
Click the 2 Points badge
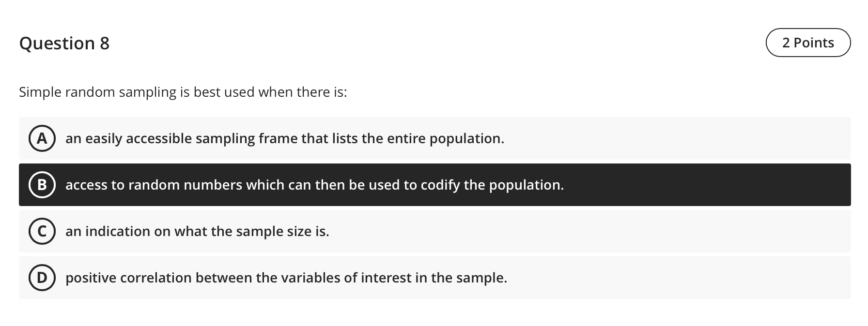[807, 43]
